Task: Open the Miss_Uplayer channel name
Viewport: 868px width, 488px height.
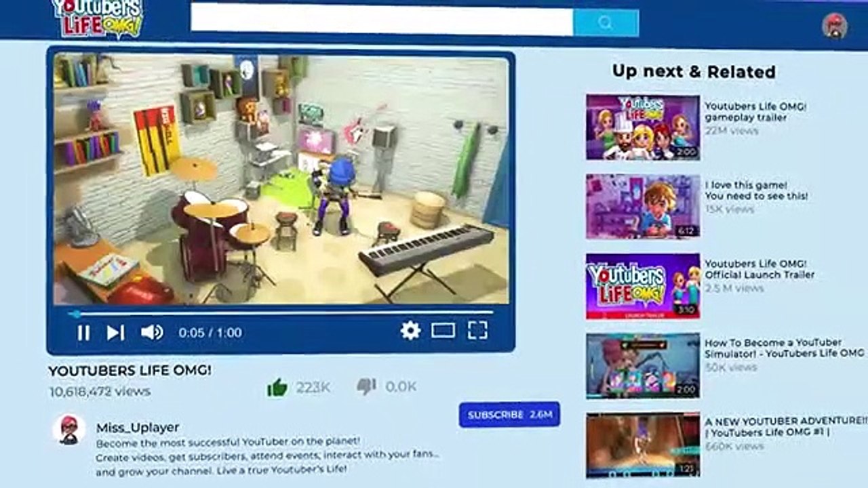Action: (138, 428)
